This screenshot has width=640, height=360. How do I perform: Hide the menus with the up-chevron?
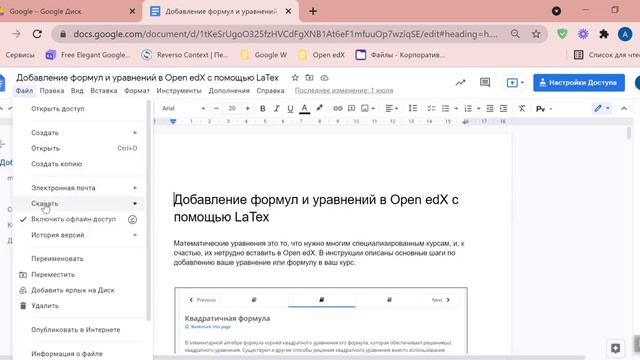(x=624, y=109)
